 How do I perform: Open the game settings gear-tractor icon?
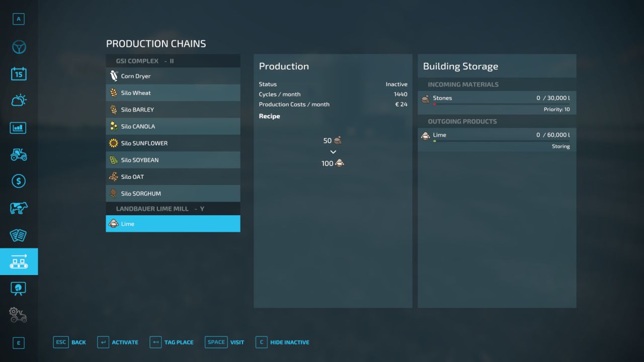click(19, 315)
